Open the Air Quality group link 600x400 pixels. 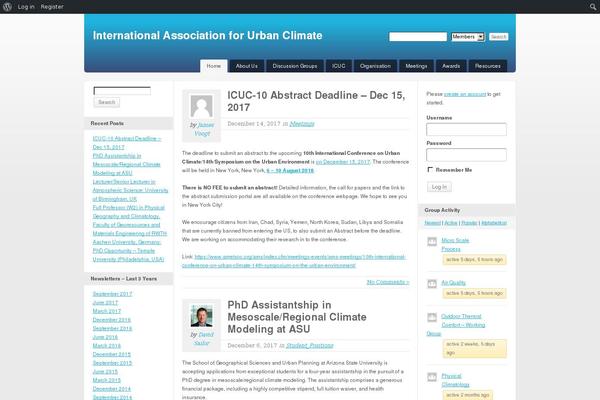coord(453,282)
